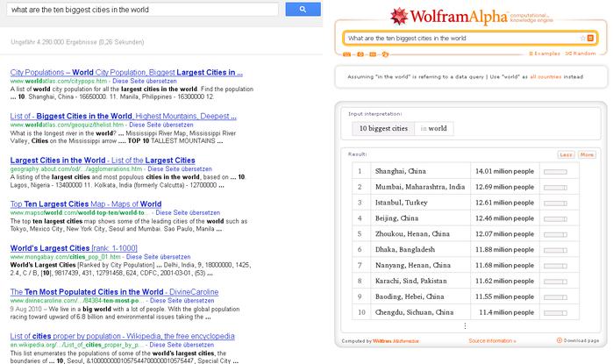Select the 'Zhoukou, Henan, China' cell
Viewport: 613px width, 364px height.
tap(421, 234)
